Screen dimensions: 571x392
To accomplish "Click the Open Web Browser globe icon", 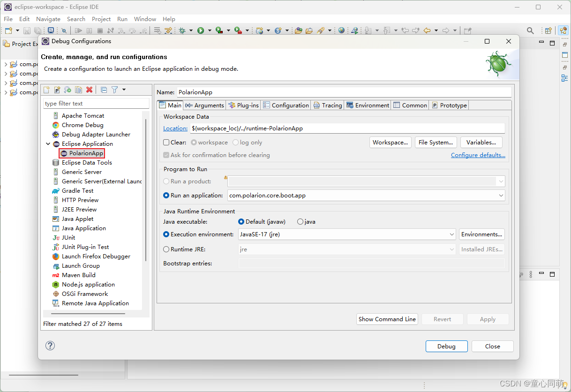I will pyautogui.click(x=341, y=30).
